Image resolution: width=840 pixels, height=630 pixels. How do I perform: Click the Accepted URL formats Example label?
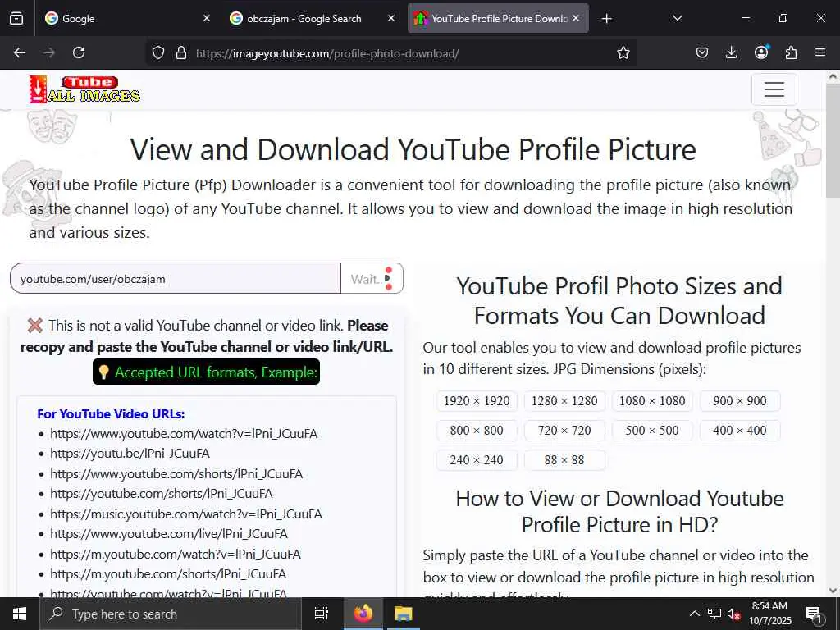206,372
